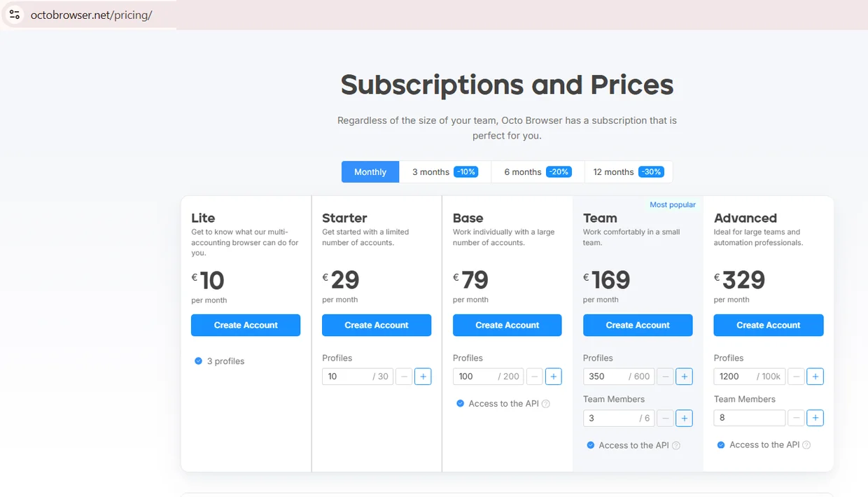Open the API help icon in Base plan
The image size is (868, 497).
546,404
